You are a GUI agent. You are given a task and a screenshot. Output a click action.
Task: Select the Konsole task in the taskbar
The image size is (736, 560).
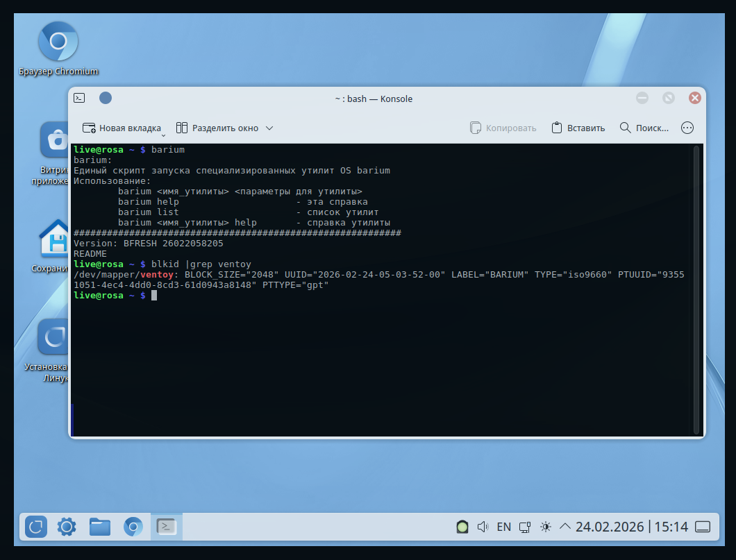(167, 527)
